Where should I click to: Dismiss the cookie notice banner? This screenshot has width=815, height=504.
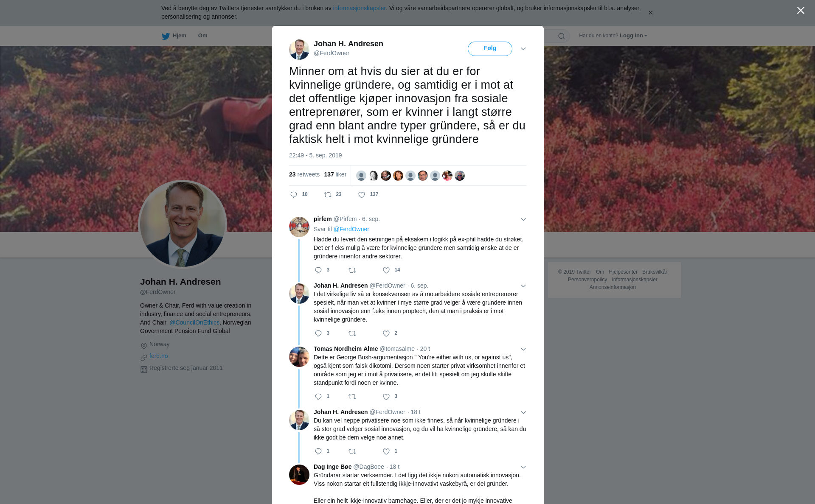pyautogui.click(x=650, y=13)
